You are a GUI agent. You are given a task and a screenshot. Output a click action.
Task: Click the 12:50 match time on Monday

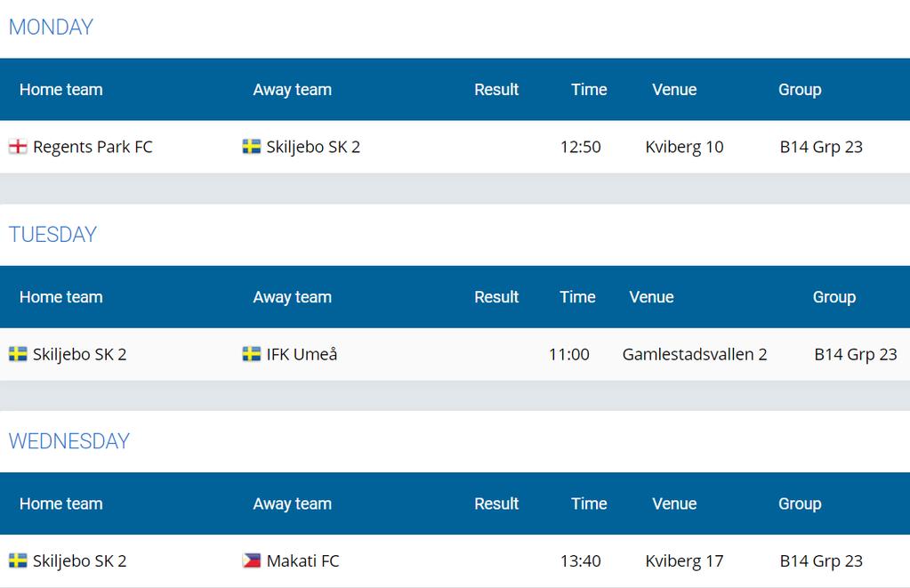point(580,147)
